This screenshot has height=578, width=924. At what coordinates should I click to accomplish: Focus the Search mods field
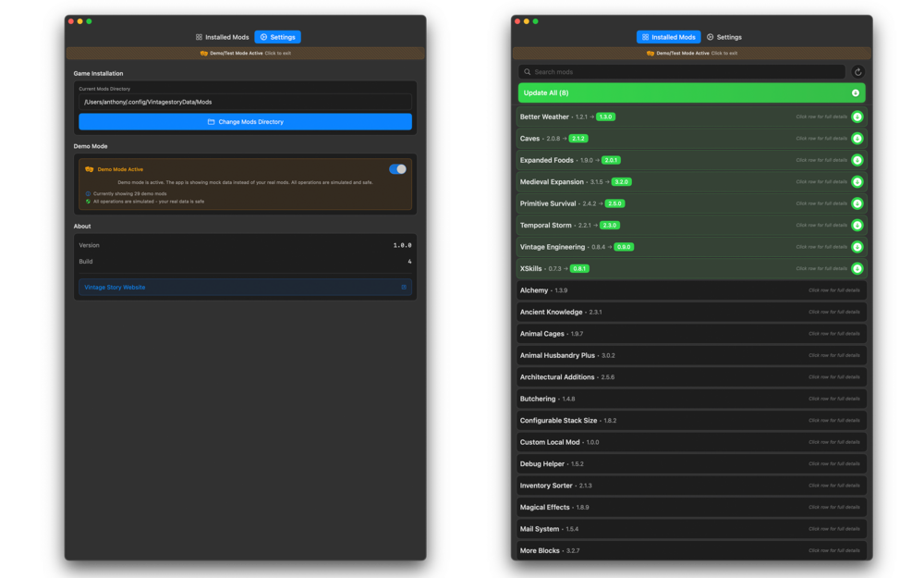point(682,72)
